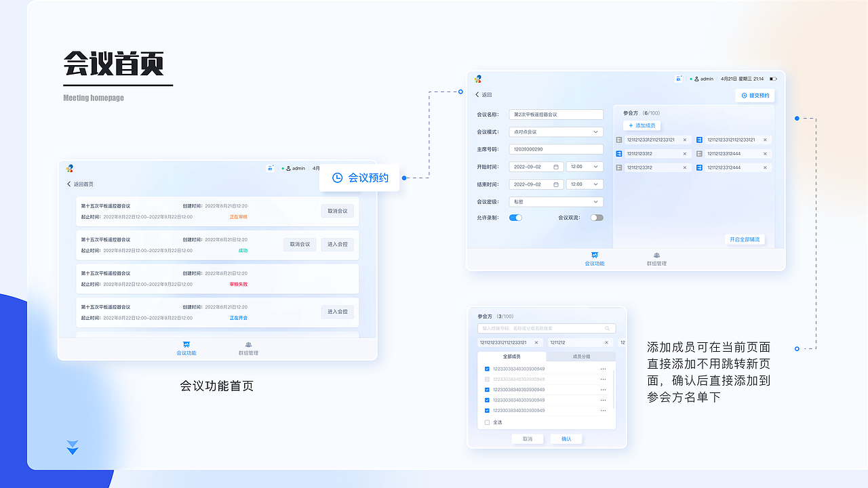The width and height of the screenshot is (868, 488).
Task: Click screen-share icon in reservation form top bar
Action: click(x=678, y=79)
